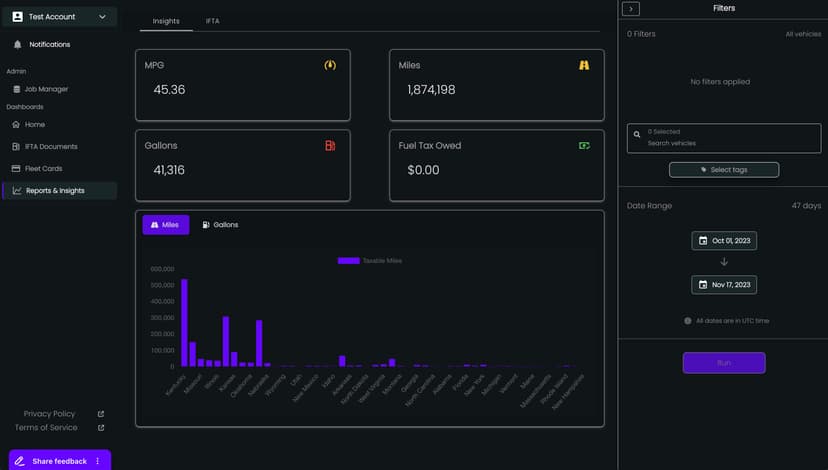This screenshot has height=470, width=828.
Task: Expand the Test Account dropdown chevron
Action: [102, 17]
